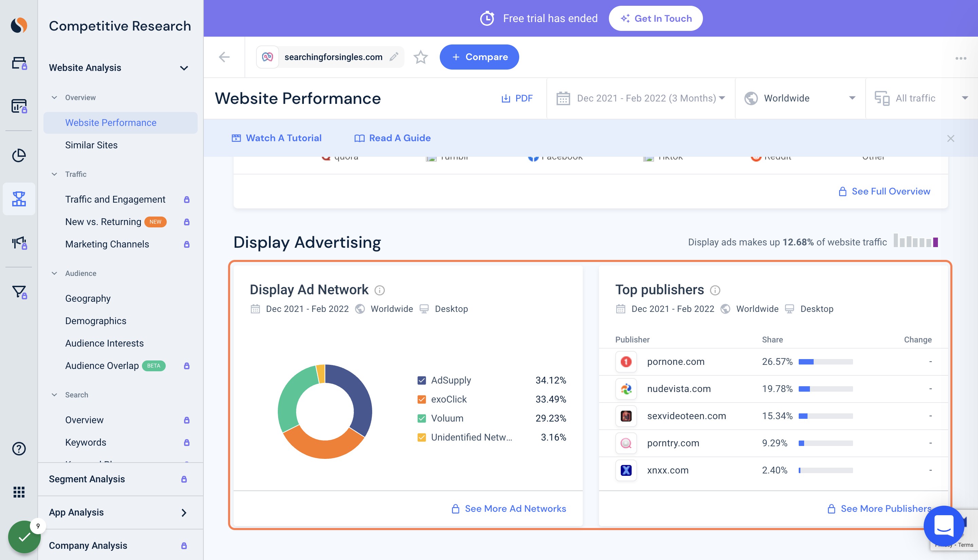
Task: Click the searchingforsingles.com domain field
Action: (330, 57)
